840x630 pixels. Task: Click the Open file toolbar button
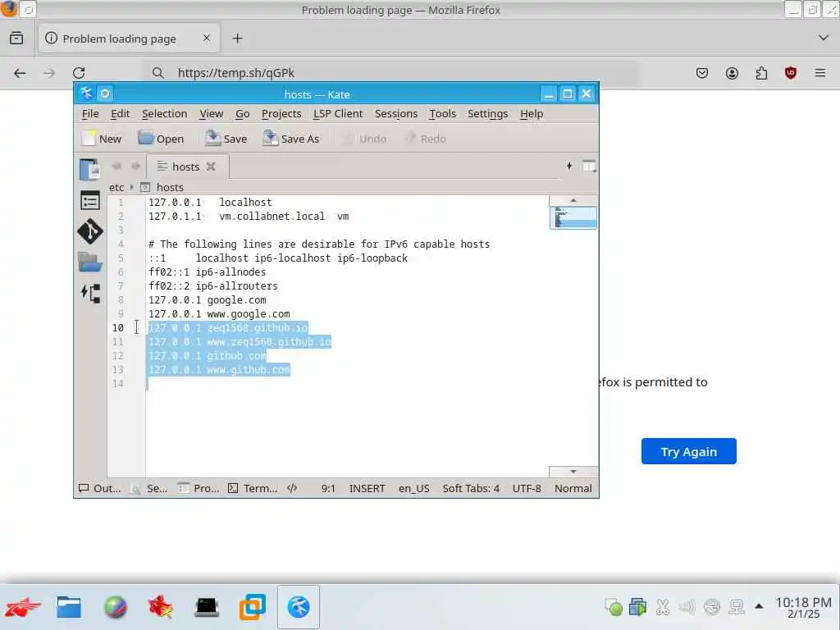161,139
